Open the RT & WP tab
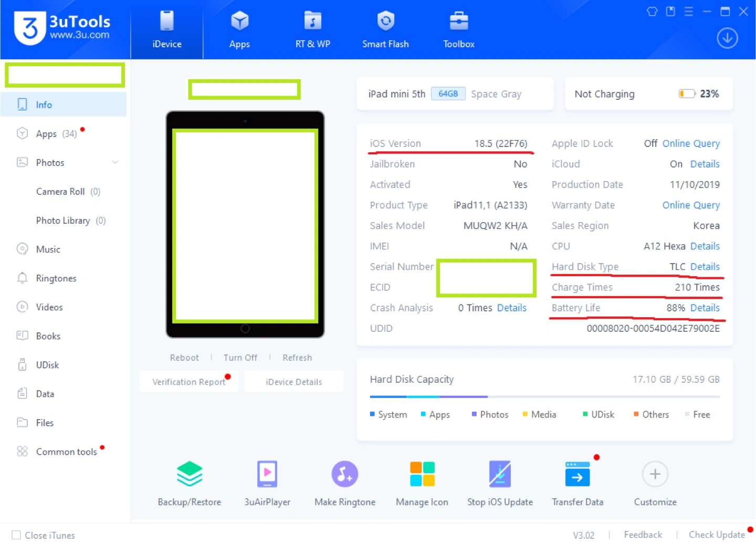Viewport: 756px width, 544px height. [312, 30]
